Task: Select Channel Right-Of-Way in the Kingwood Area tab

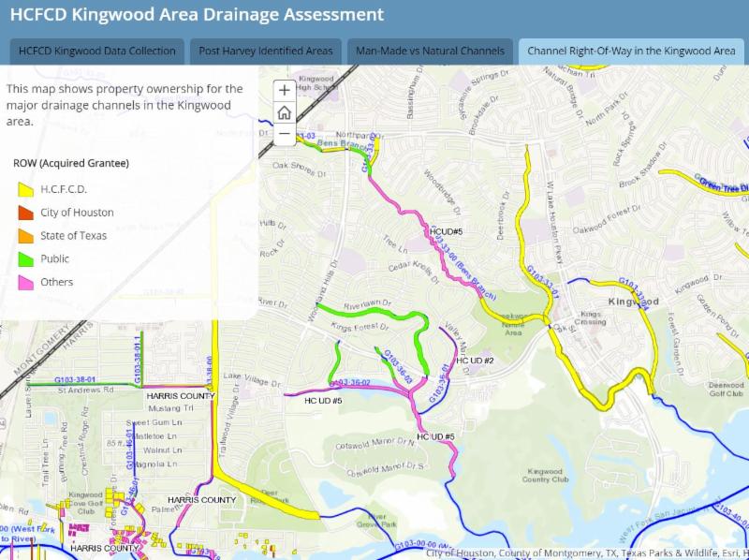Action: pyautogui.click(x=631, y=52)
